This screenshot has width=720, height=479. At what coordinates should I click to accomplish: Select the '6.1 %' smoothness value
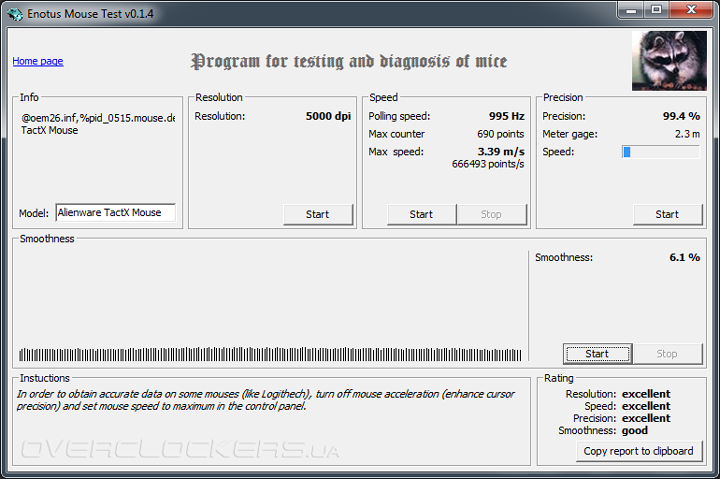point(685,257)
